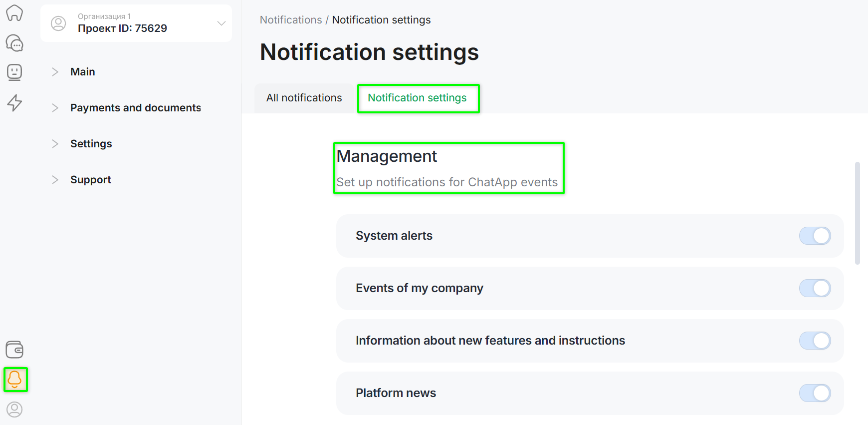Click the account avatar beside project ID
Viewport: 868px width, 425px height.
(58, 23)
